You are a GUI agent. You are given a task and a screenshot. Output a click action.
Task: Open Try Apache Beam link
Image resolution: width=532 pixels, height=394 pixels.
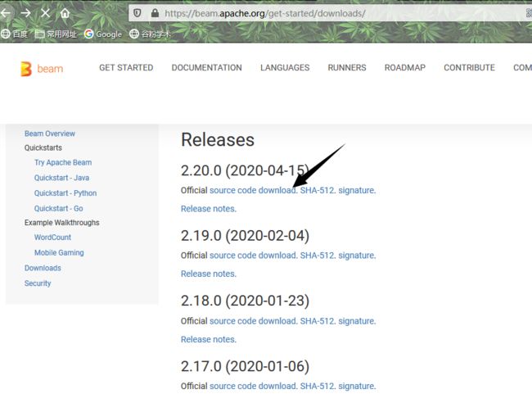pos(63,163)
